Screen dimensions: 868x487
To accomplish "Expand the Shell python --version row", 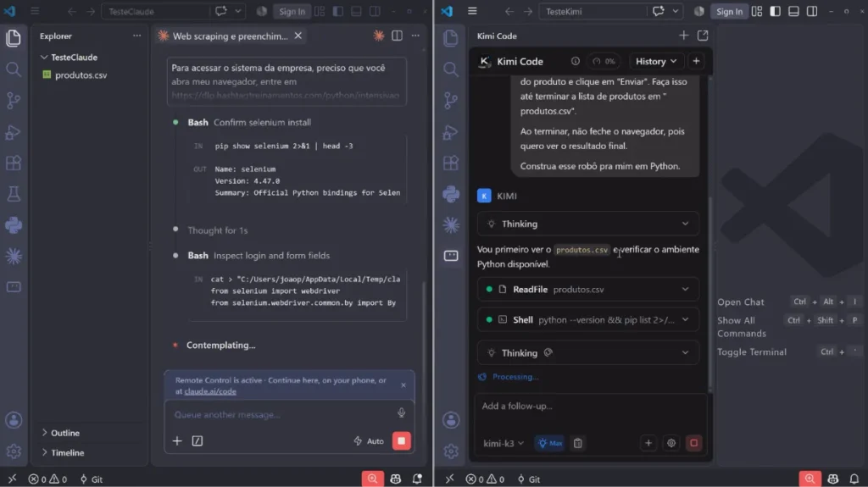I will [x=588, y=320].
